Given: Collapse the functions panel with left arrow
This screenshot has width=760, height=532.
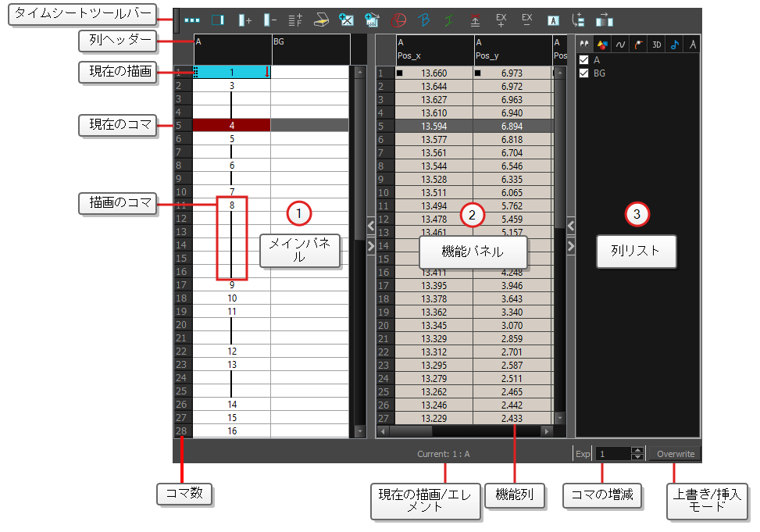Looking at the screenshot, I should click(x=371, y=226).
